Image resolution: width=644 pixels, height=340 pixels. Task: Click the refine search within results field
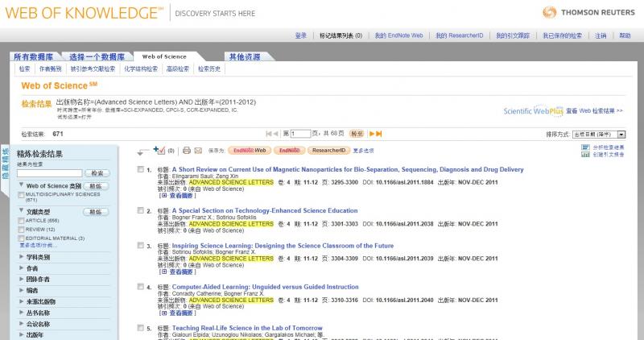[x=50, y=173]
